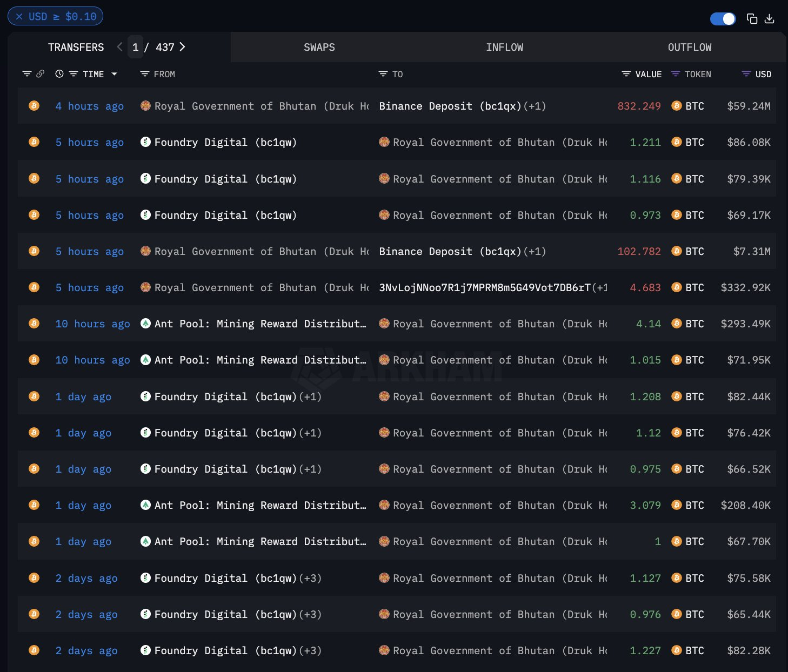Go to next transfers page
The height and width of the screenshot is (672, 788).
(x=183, y=47)
